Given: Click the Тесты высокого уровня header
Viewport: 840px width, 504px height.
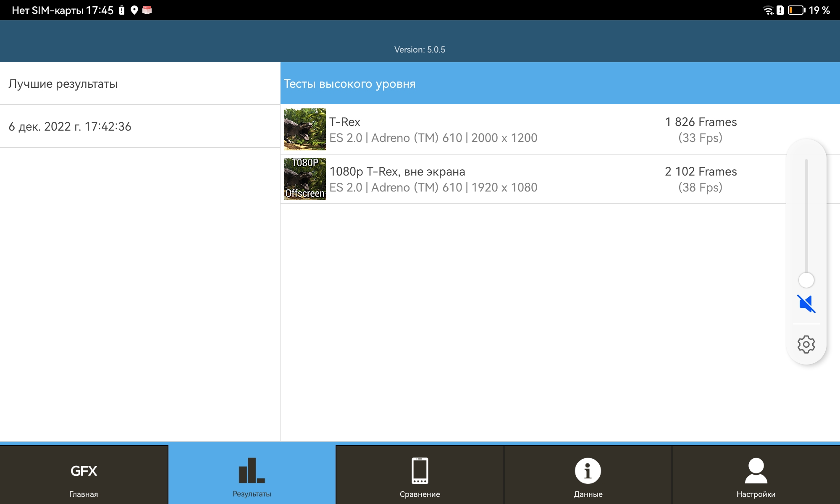Looking at the screenshot, I should point(560,84).
